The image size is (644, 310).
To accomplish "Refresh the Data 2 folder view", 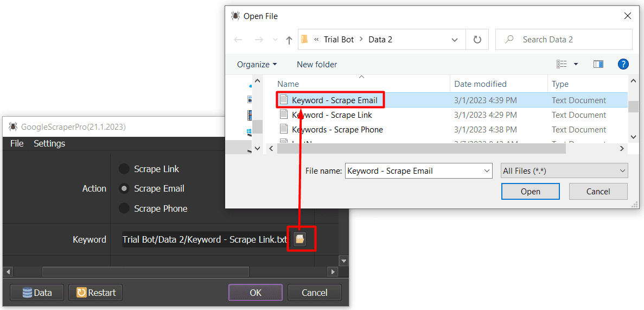I will [477, 40].
